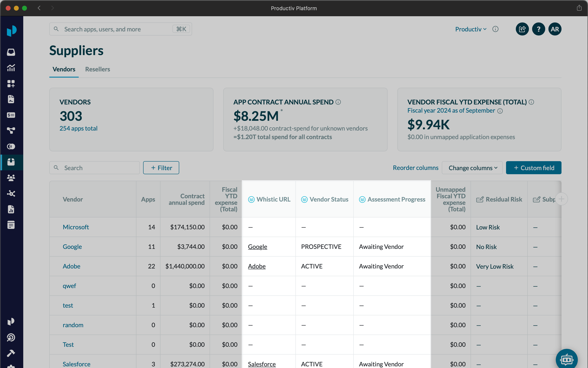Open the help question mark button

pos(538,29)
